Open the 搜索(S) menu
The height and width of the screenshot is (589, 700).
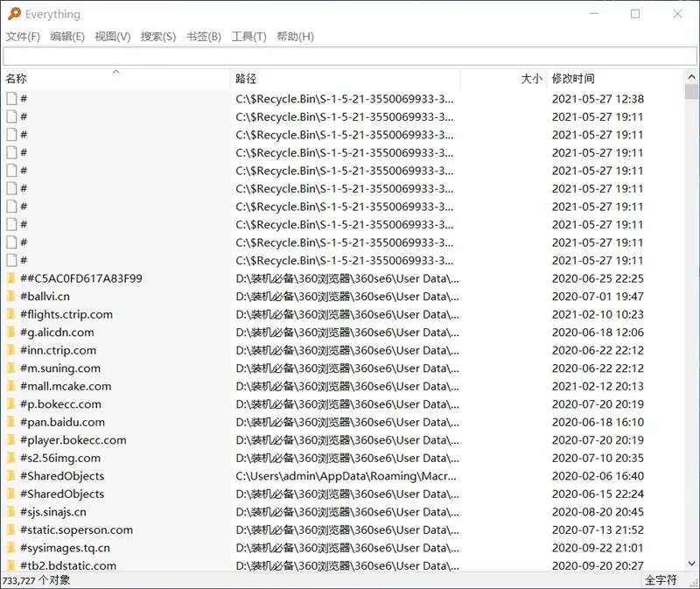pyautogui.click(x=158, y=37)
